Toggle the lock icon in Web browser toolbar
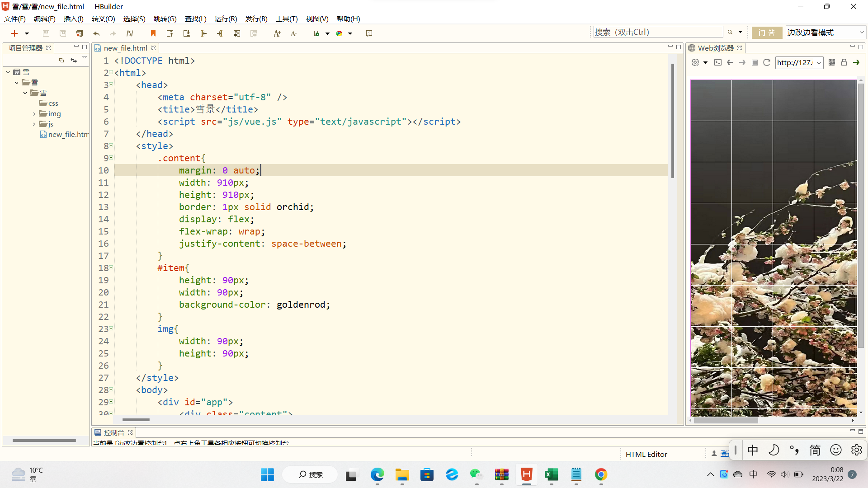 844,63
